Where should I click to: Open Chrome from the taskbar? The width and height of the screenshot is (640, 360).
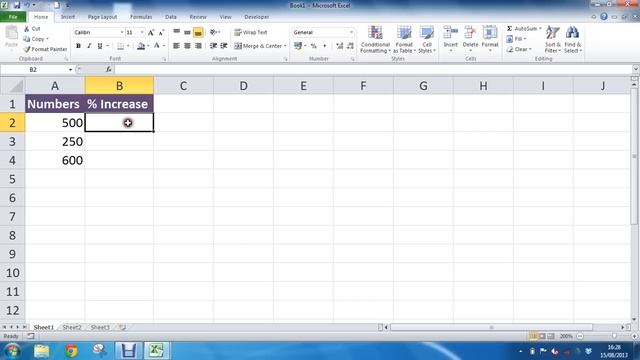pyautogui.click(x=71, y=351)
